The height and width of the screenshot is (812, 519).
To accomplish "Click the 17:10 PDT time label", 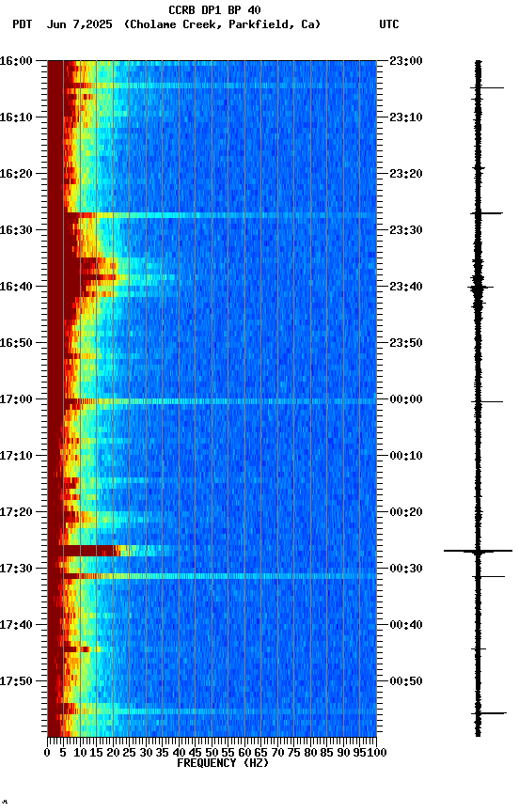I will pos(16,456).
